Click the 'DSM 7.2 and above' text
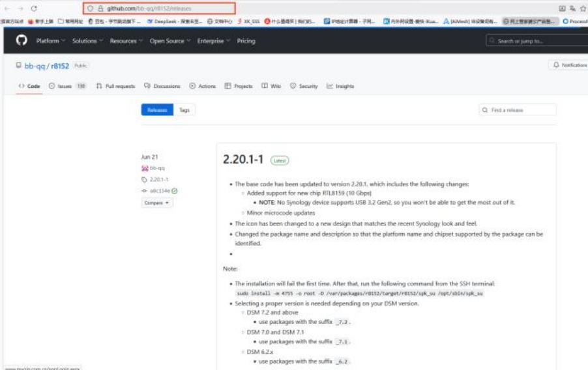 coord(272,312)
